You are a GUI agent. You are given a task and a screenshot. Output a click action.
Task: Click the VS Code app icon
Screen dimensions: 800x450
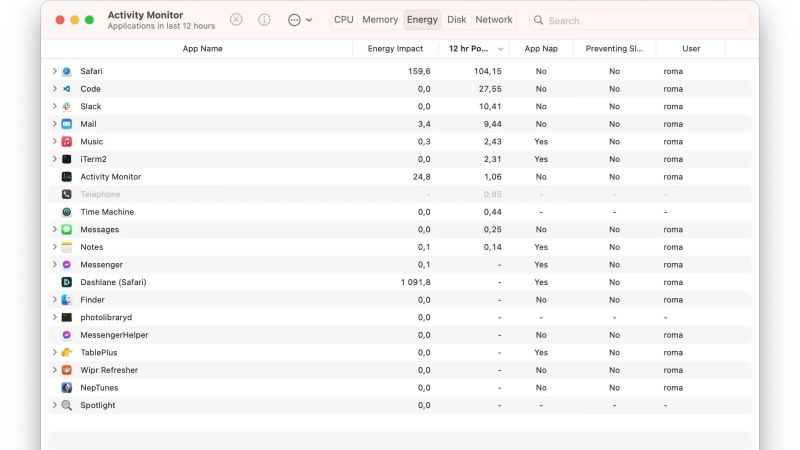click(x=67, y=89)
